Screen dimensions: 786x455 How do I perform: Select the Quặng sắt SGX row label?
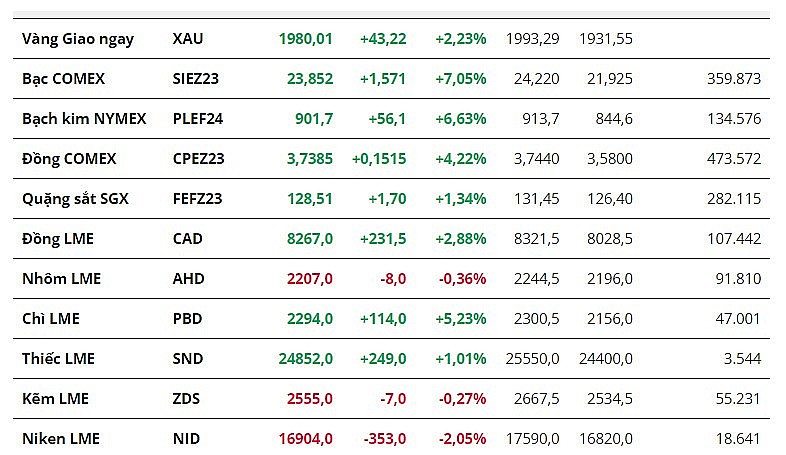pyautogui.click(x=75, y=199)
